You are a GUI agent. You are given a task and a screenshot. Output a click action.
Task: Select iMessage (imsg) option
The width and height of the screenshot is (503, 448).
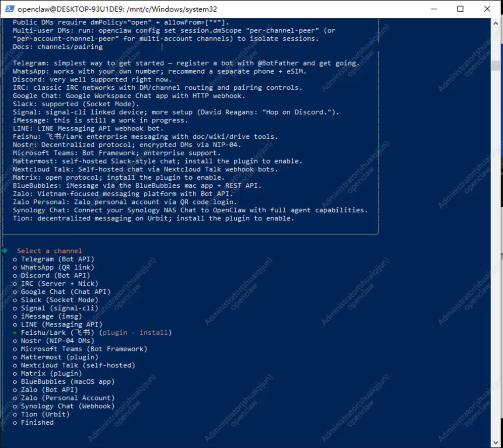point(48,317)
